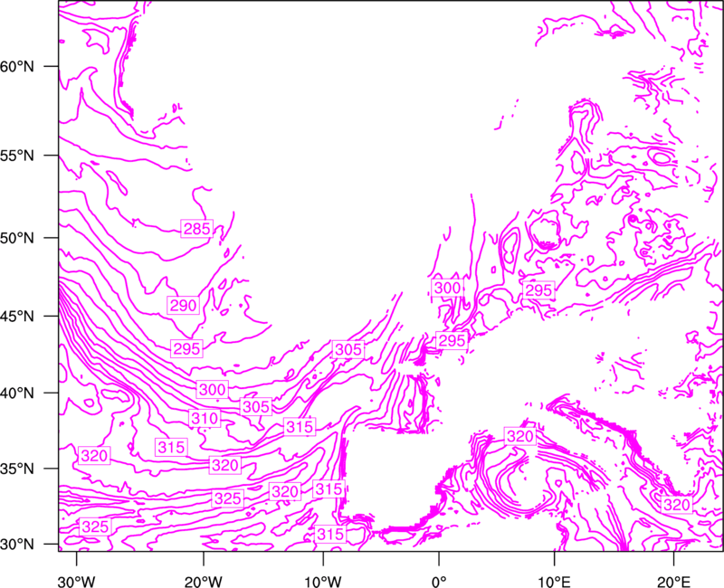Choose the 45°N latitude axis label
The height and width of the screenshot is (588, 724).
[17, 316]
